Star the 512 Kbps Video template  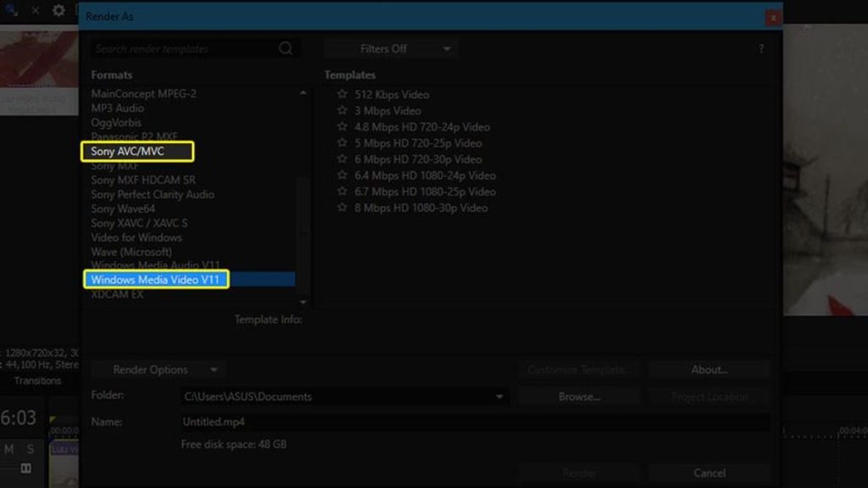point(342,95)
